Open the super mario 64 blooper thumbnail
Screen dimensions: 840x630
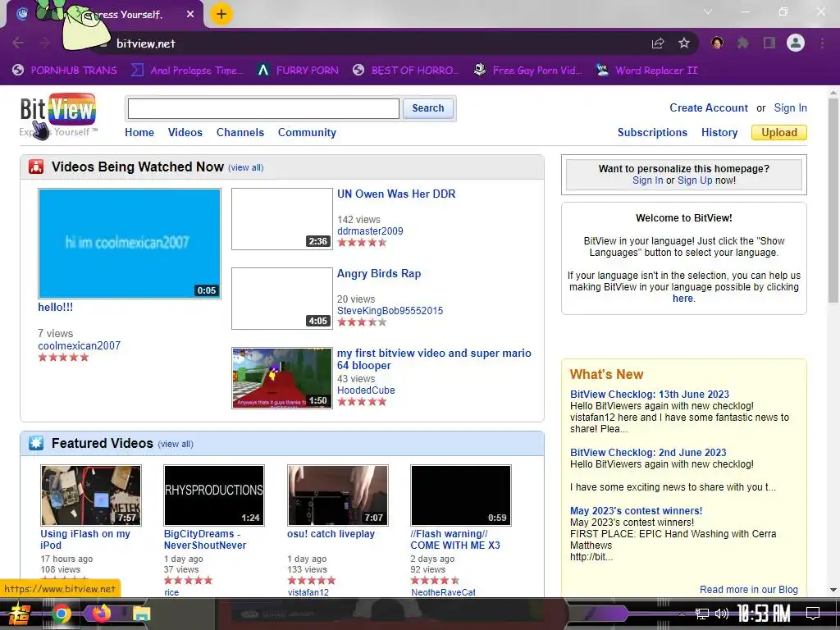pyautogui.click(x=282, y=378)
